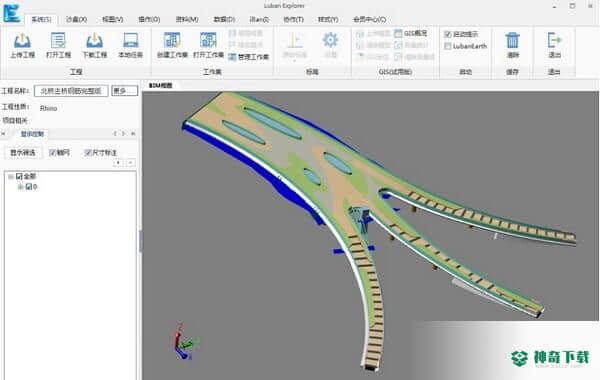Uncheck the 全部 checkbox in the tree
The width and height of the screenshot is (600, 380).
pyautogui.click(x=19, y=176)
